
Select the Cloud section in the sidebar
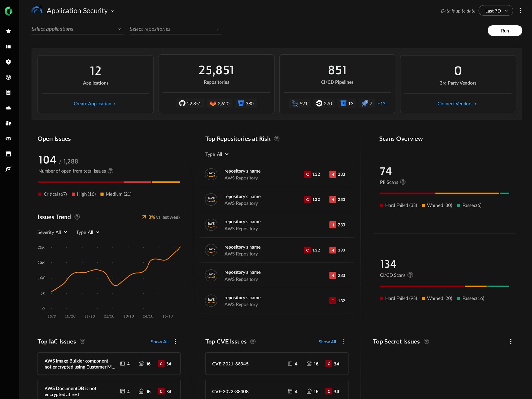[x=8, y=108]
